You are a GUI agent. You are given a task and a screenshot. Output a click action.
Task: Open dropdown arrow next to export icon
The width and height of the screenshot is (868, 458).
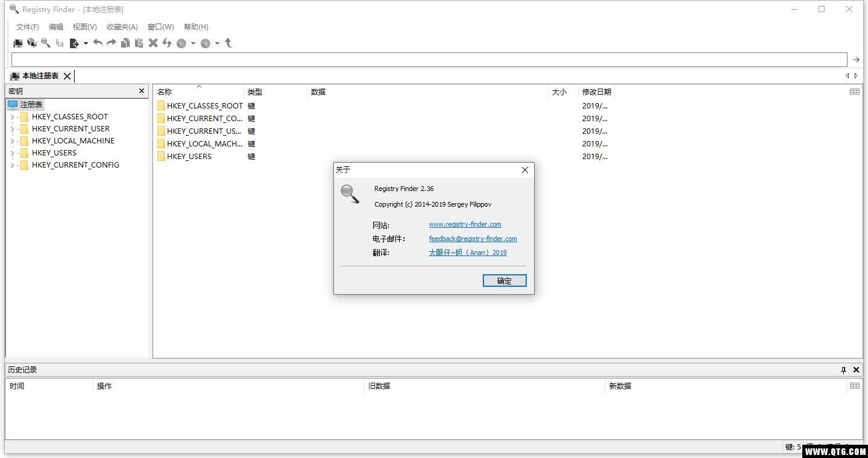(x=86, y=43)
